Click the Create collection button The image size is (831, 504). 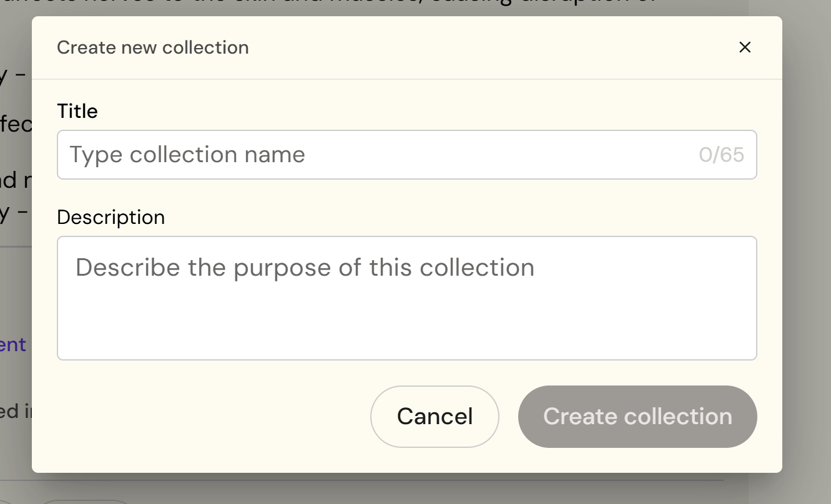(637, 417)
